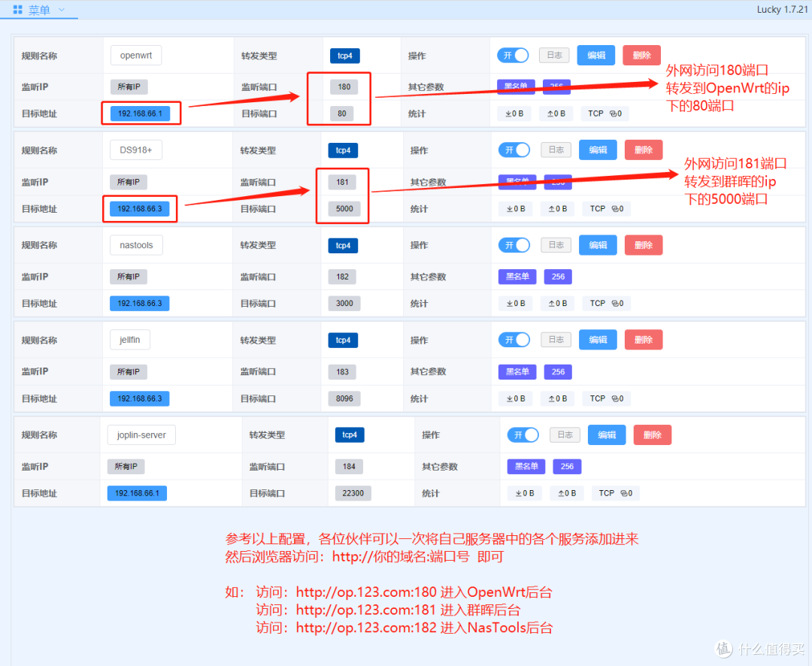Switch off the joplin-server rule
The height and width of the screenshot is (666, 812).
(x=523, y=434)
